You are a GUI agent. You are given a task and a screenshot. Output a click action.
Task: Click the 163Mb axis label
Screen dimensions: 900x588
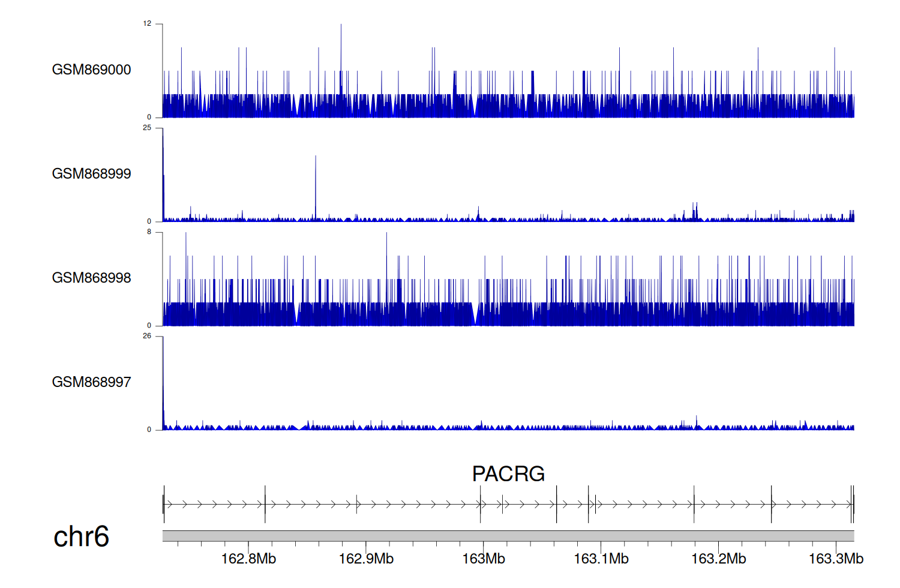coord(484,559)
